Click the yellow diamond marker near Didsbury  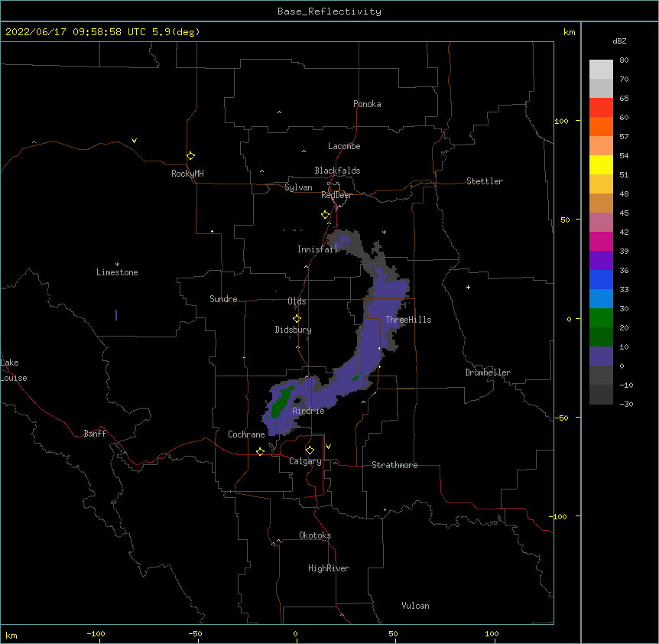297,319
